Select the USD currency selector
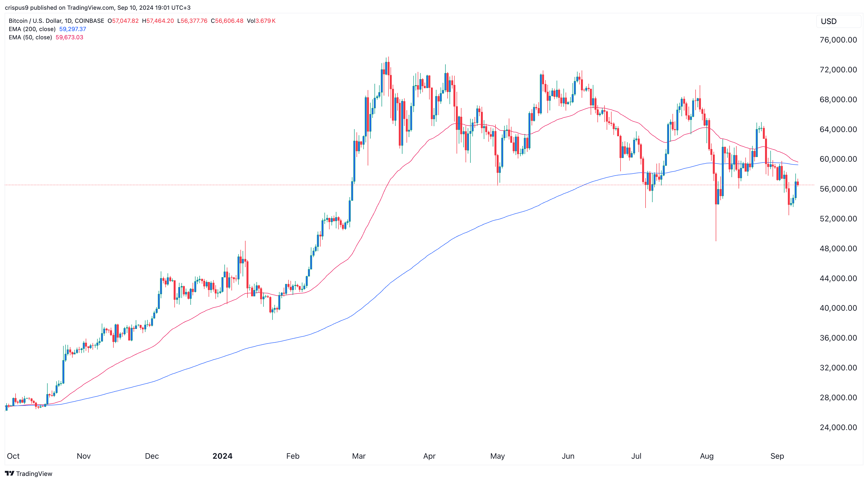Image resolution: width=868 pixels, height=482 pixels. pyautogui.click(x=838, y=21)
